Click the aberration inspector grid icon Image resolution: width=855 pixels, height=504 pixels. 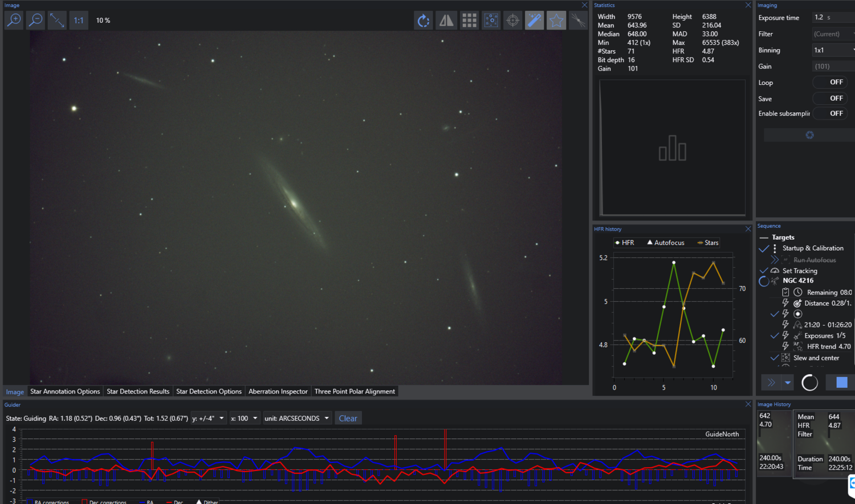point(469,21)
